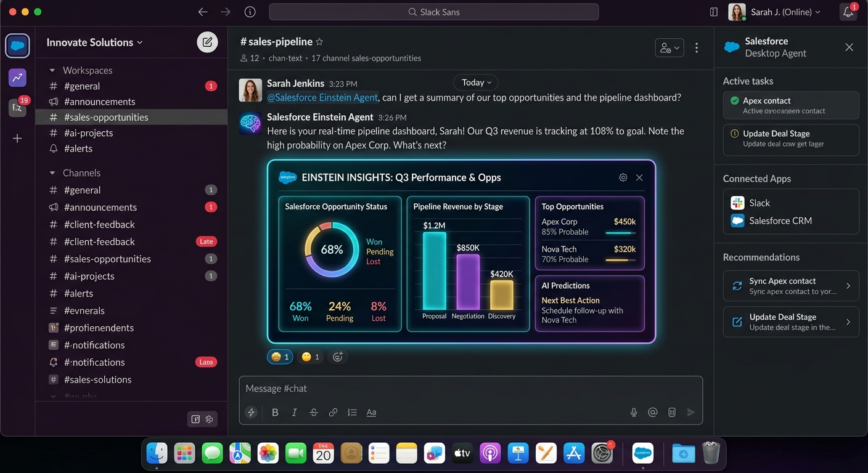Toggle the neutral face reaction
The height and width of the screenshot is (473, 868).
310,357
